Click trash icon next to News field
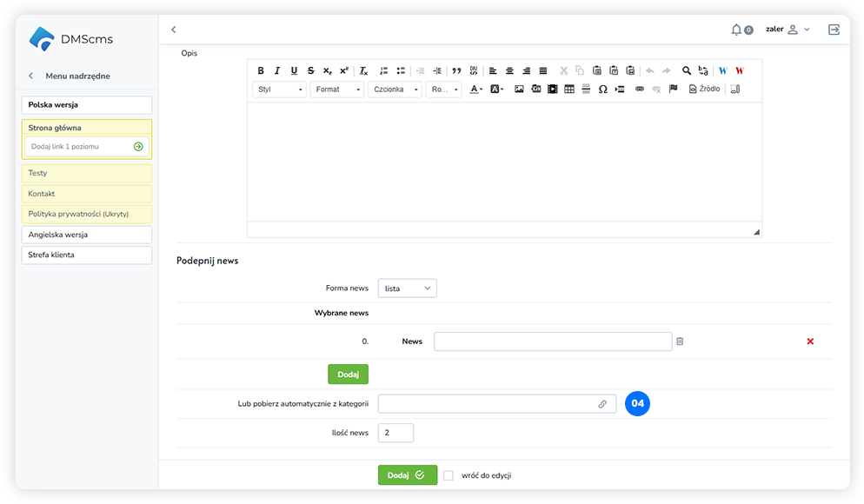Image resolution: width=864 pixels, height=504 pixels. [x=680, y=342]
